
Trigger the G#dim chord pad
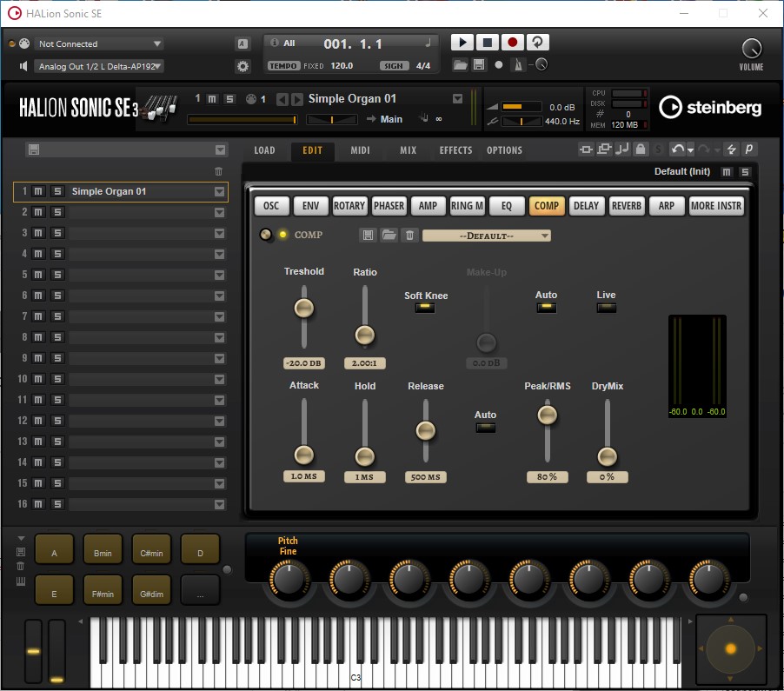coord(151,590)
